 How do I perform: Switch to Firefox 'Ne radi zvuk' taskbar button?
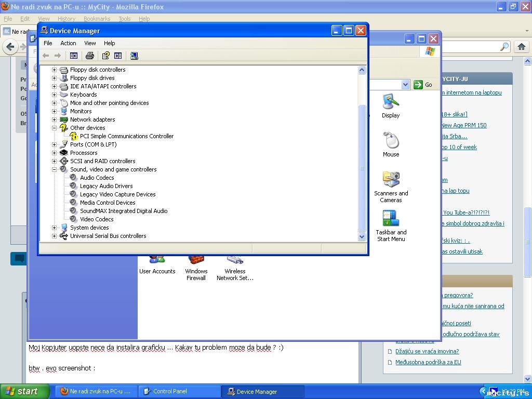pyautogui.click(x=97, y=391)
